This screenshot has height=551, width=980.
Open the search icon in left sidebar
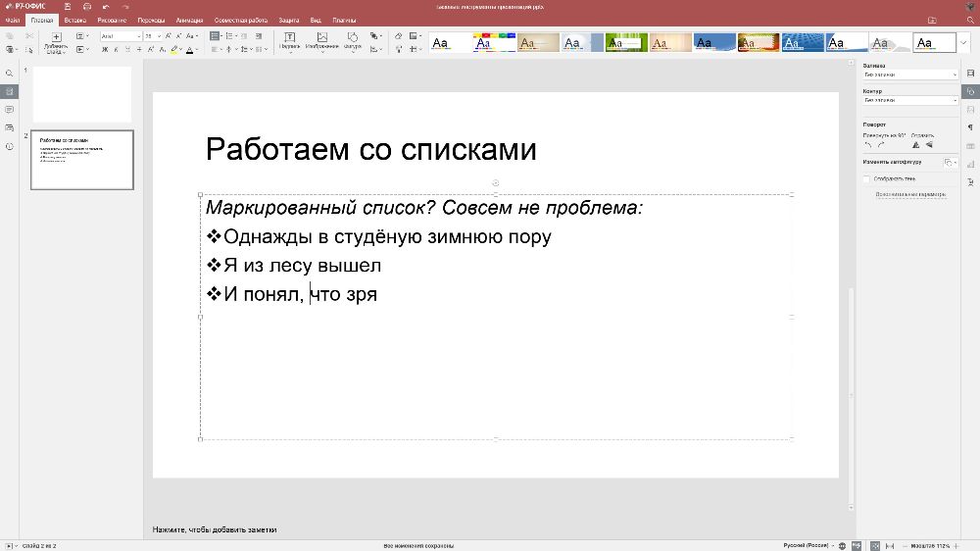pos(9,74)
